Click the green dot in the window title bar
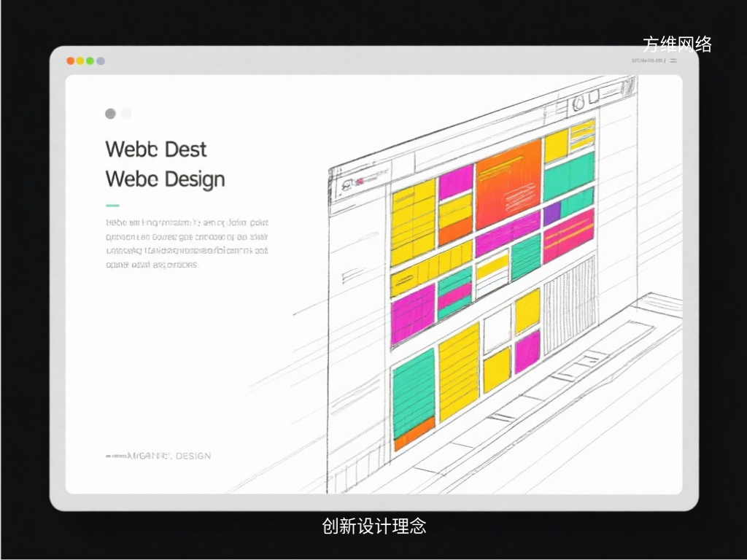The width and height of the screenshot is (747, 560). point(90,61)
